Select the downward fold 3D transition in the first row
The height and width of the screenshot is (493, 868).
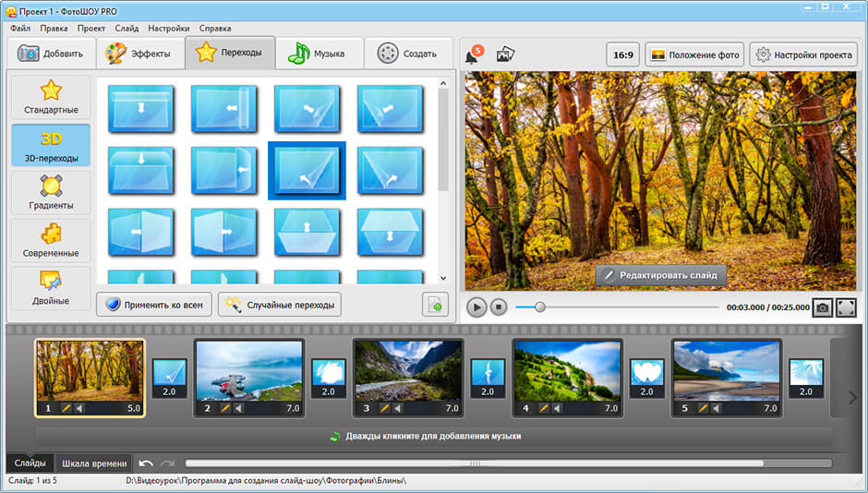(140, 108)
